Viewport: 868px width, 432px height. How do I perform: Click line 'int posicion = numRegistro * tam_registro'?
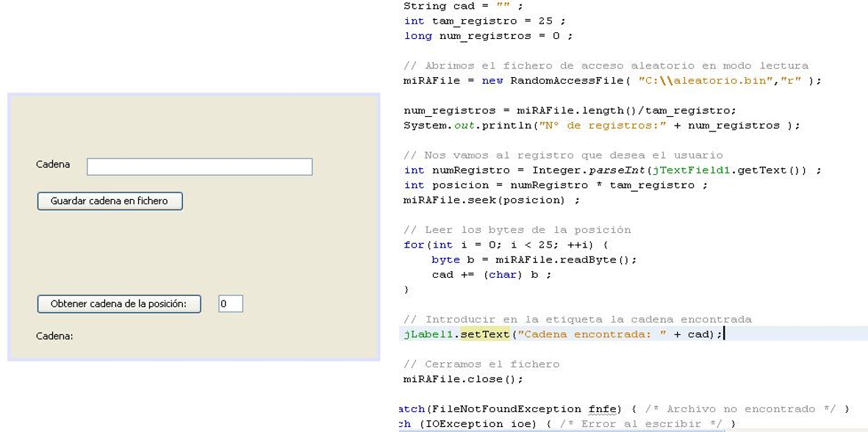click(556, 184)
